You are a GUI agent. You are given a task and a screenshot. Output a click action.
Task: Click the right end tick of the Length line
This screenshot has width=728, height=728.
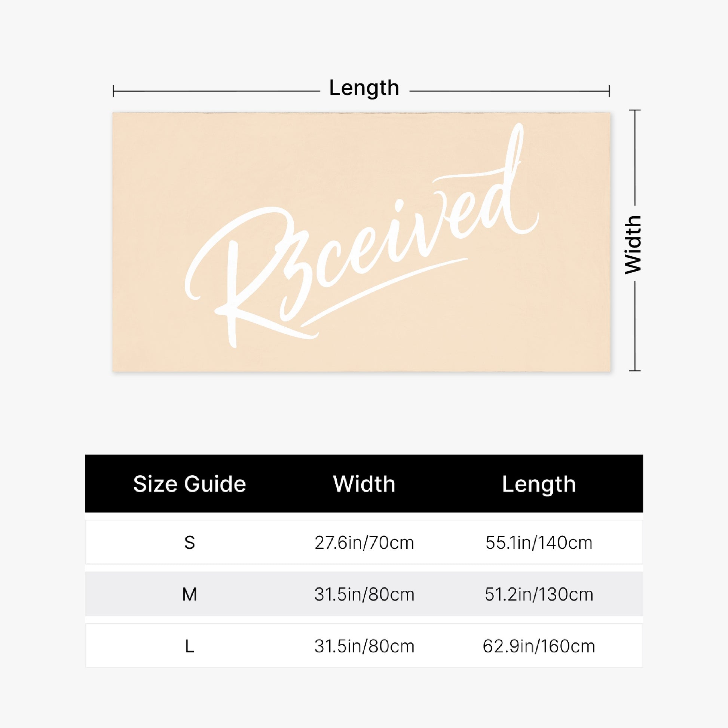(x=609, y=91)
